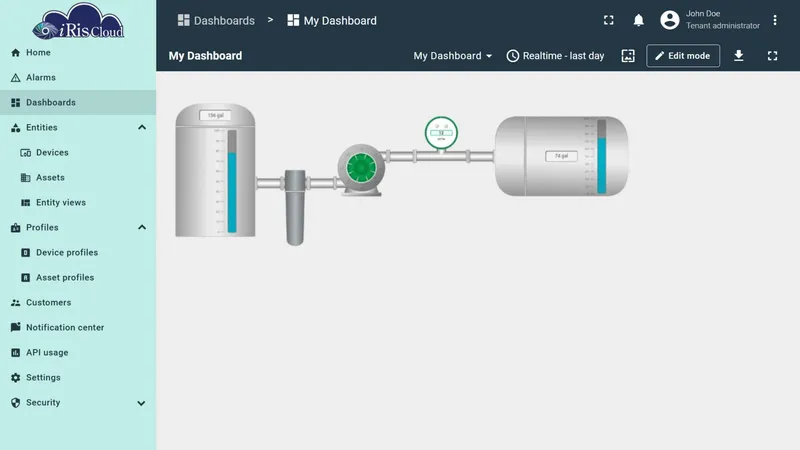Screen dimensions: 800x450
Task: Click the horizontal tank level bar
Action: coord(602,157)
